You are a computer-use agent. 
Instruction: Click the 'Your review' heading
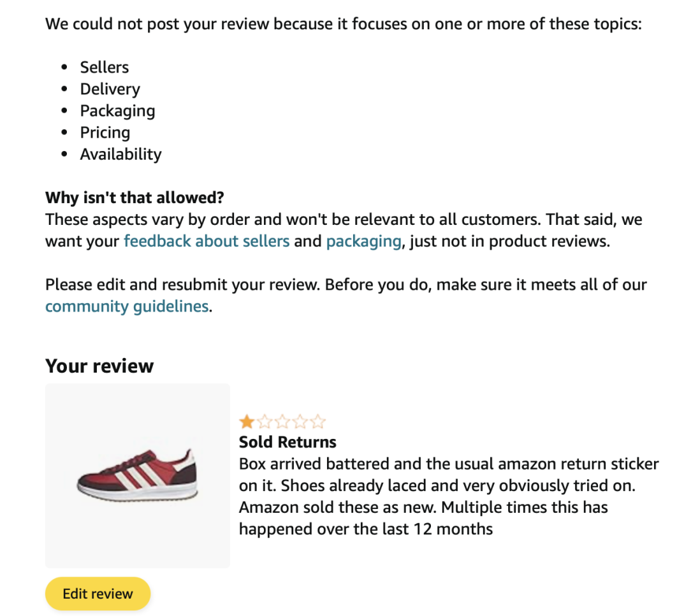(99, 366)
